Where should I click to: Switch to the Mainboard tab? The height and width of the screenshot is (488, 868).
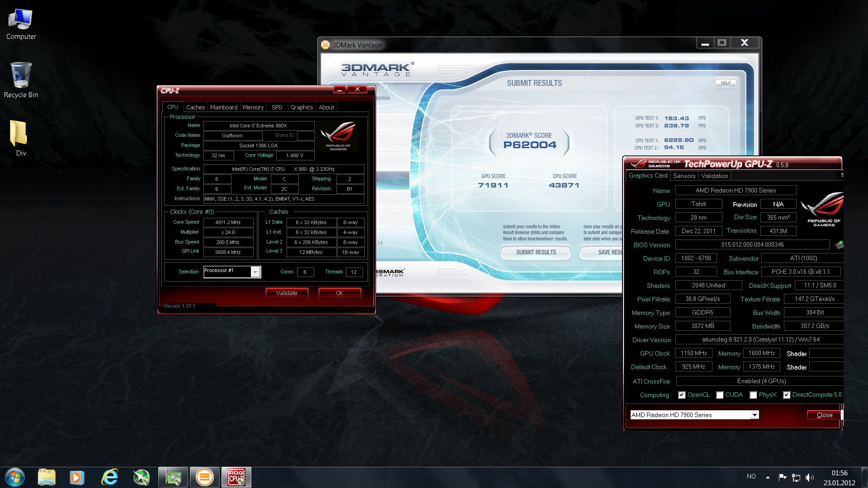tap(224, 108)
